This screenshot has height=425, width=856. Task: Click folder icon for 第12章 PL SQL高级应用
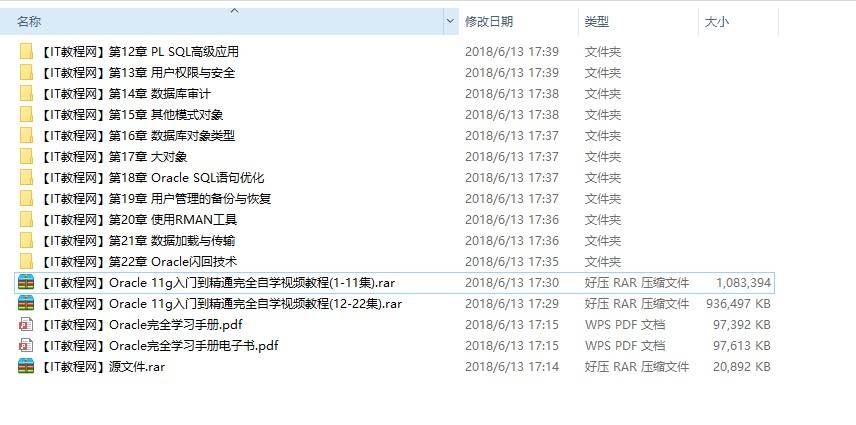pyautogui.click(x=26, y=52)
